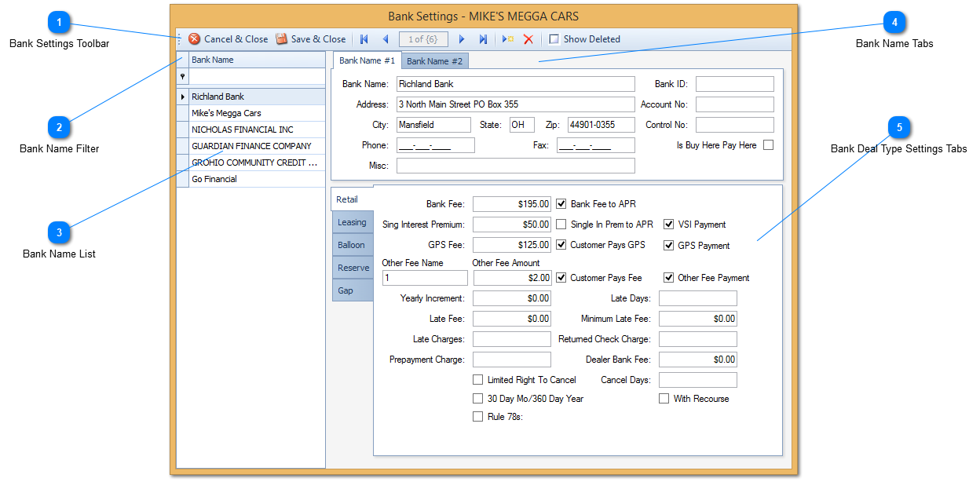
Task: Enable the Rule 78s checkbox
Action: pos(477,417)
